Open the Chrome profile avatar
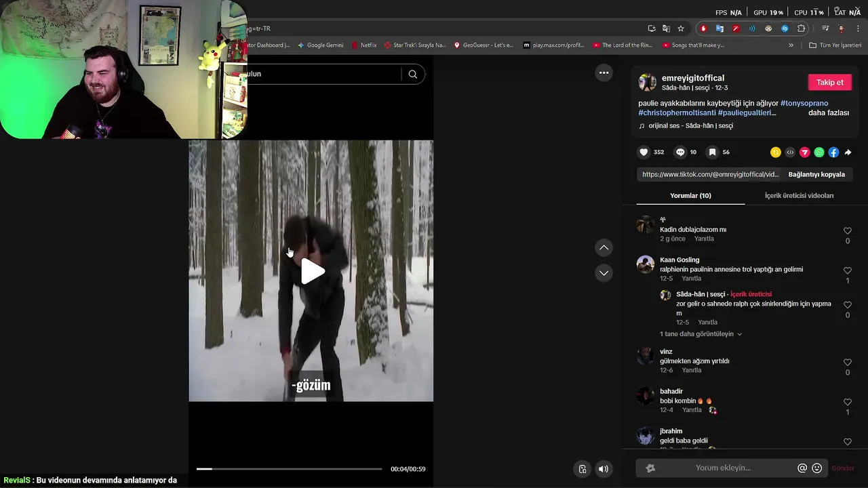Image resolution: width=868 pixels, height=488 pixels. tap(842, 28)
